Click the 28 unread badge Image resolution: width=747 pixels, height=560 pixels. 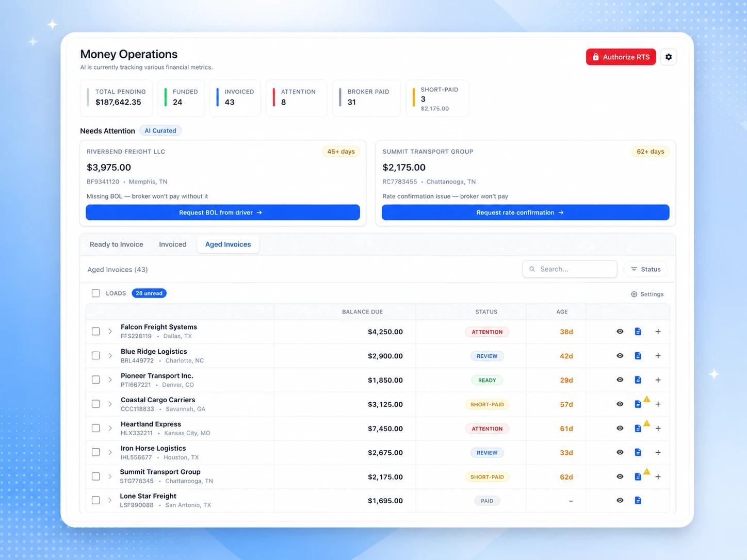[x=149, y=293]
